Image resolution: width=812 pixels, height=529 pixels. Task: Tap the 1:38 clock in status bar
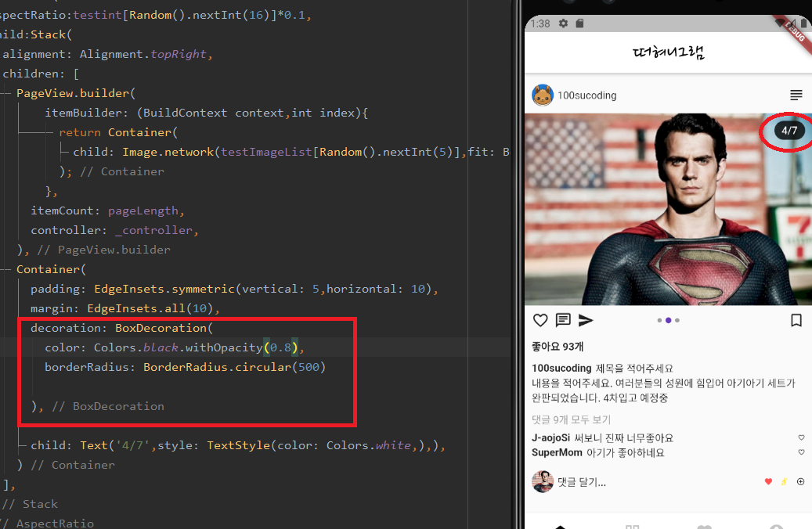coord(540,23)
